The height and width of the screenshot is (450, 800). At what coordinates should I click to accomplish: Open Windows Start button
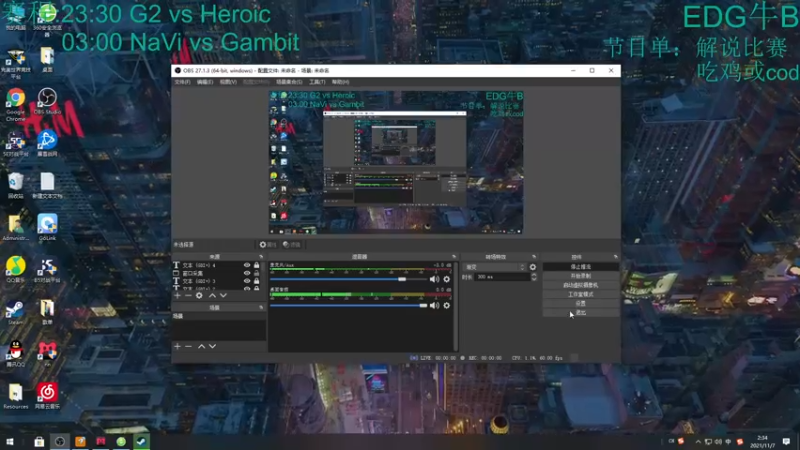tap(10, 441)
